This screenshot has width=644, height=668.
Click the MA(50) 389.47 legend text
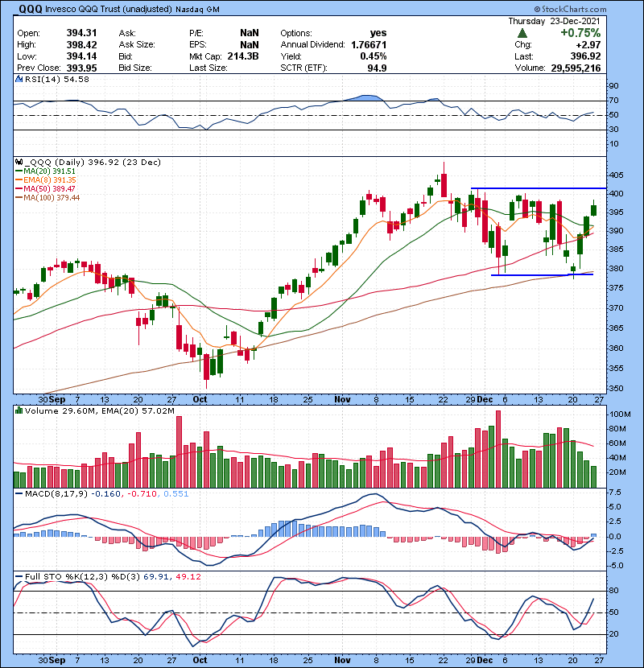coord(49,188)
